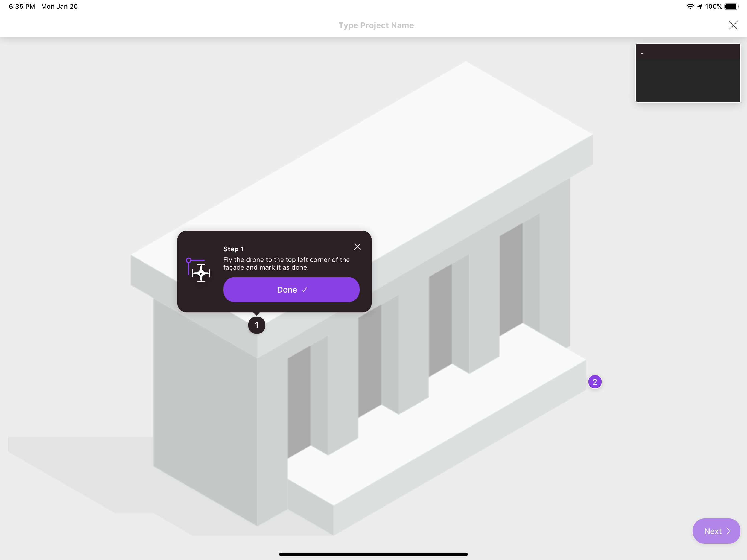Click the battery icon in the status bar
This screenshot has width=747, height=560.
pos(730,6)
